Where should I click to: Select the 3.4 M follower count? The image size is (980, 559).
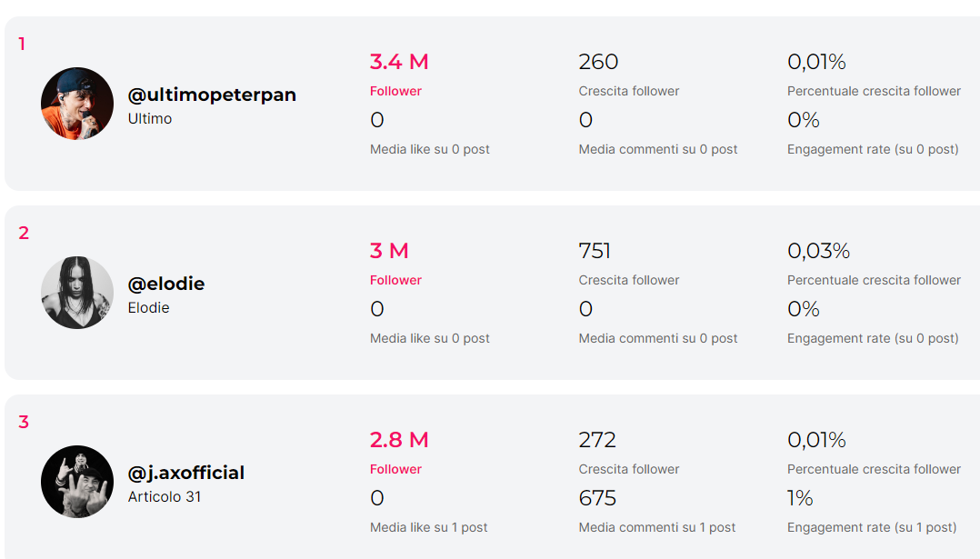pos(399,62)
